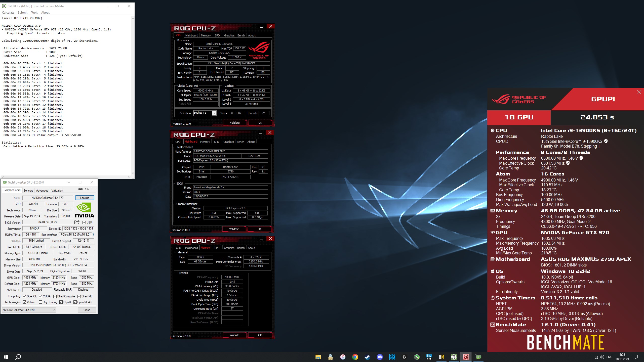Click the ENG language indicator in tray

(609, 357)
